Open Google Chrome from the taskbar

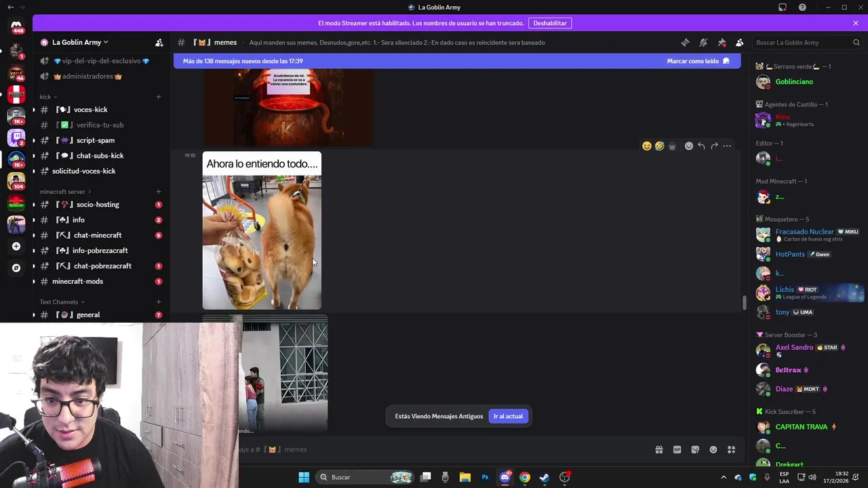525,477
